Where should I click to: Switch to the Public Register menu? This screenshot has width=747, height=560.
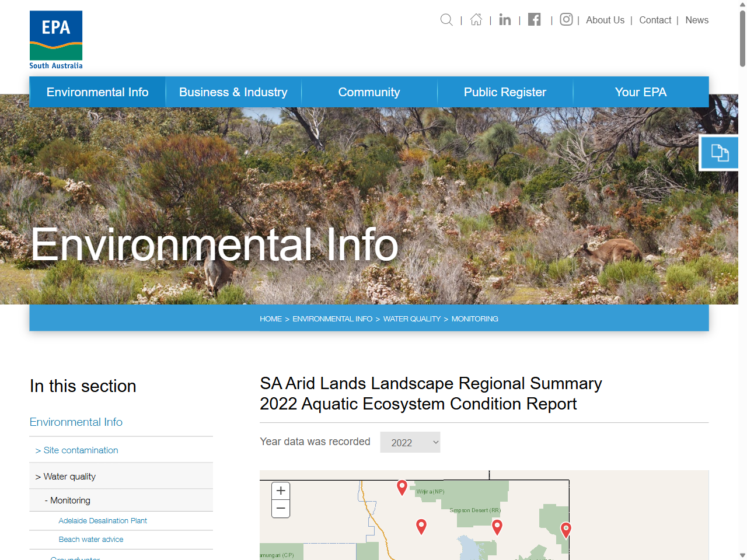pos(505,92)
